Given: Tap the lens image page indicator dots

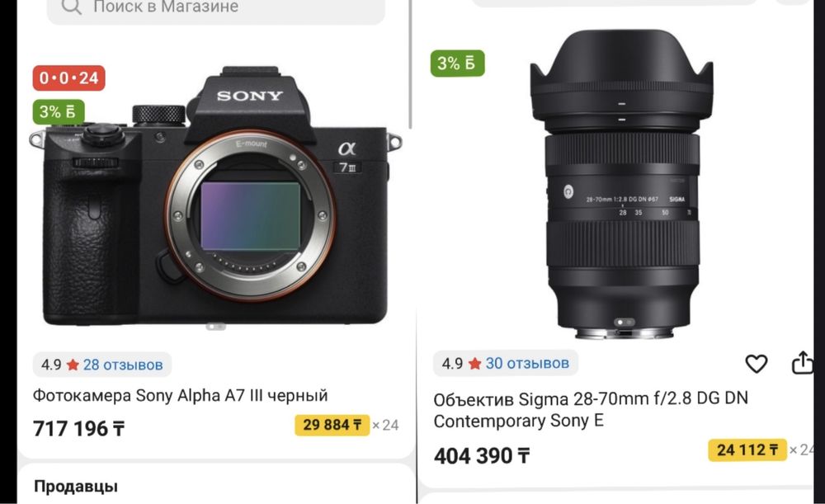Looking at the screenshot, I should click(625, 322).
